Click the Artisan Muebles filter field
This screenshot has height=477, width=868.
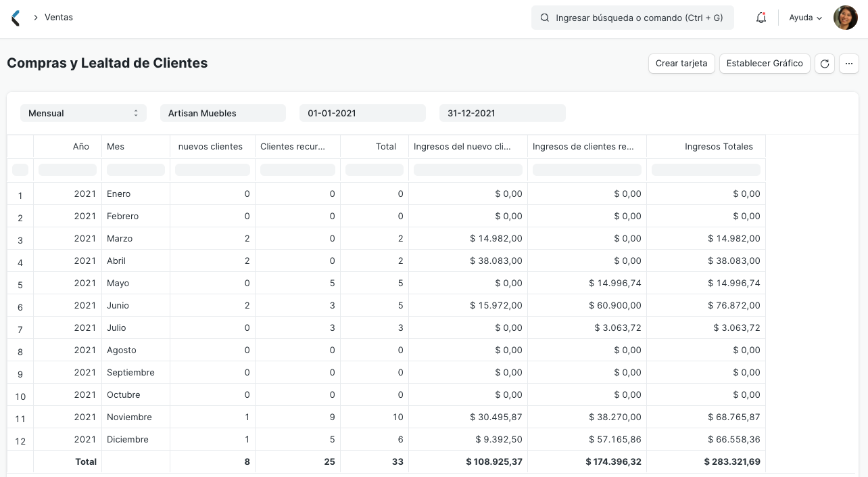click(223, 113)
